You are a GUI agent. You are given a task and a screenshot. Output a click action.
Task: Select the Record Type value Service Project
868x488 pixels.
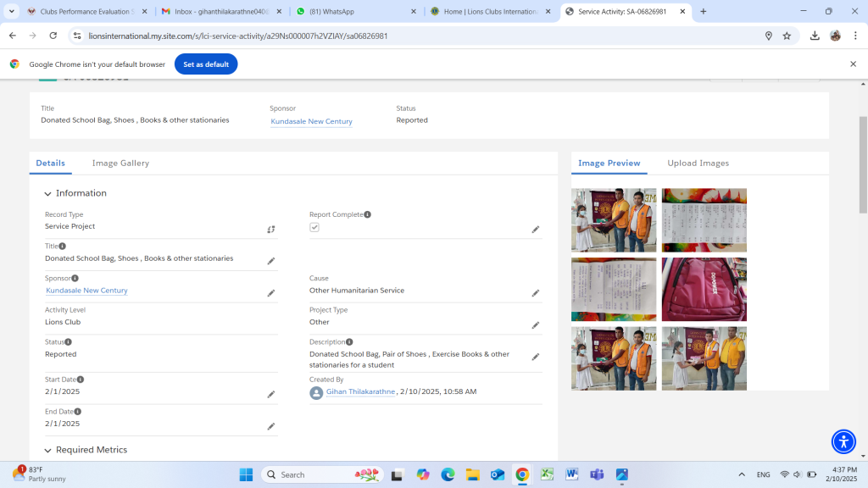pos(70,226)
